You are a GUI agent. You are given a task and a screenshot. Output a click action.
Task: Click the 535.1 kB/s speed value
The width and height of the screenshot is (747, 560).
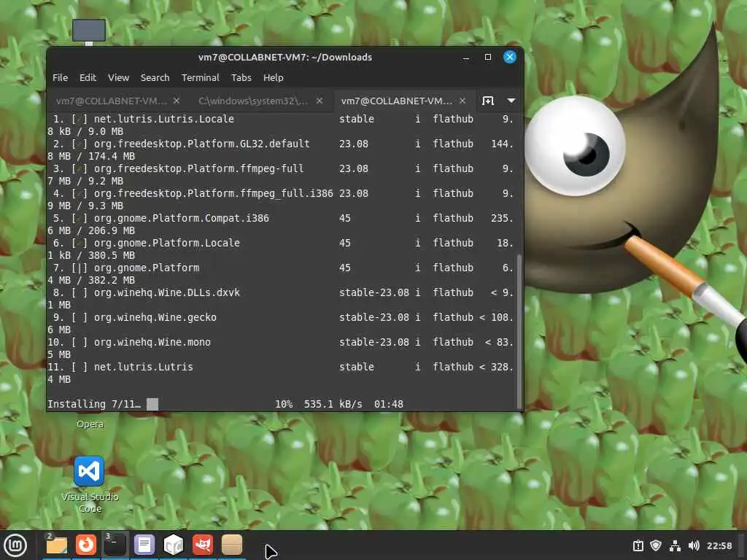[x=333, y=404]
